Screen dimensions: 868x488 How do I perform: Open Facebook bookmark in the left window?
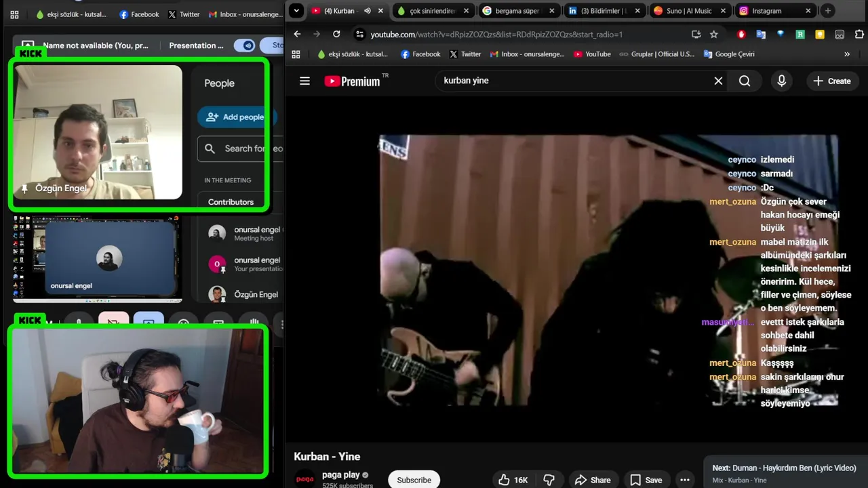pos(139,14)
